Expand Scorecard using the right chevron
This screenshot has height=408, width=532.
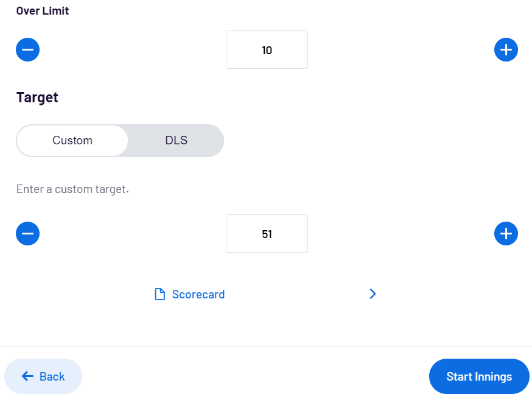373,294
